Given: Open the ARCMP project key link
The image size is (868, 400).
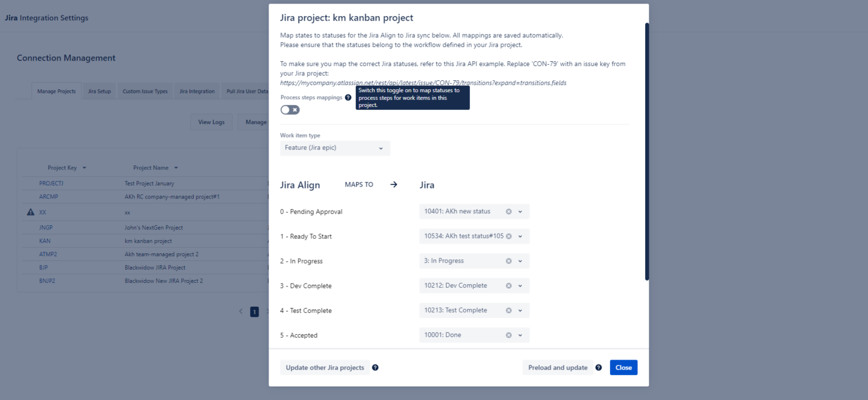Looking at the screenshot, I should click(x=49, y=197).
